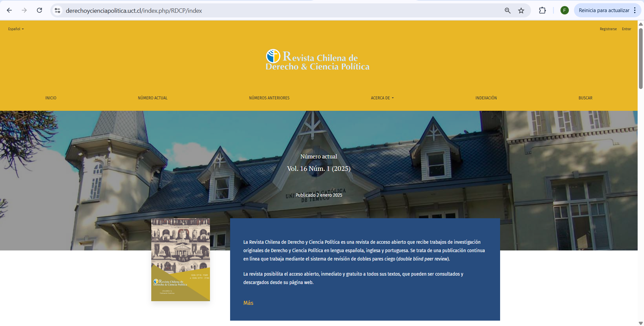This screenshot has height=326, width=644.
Task: Open Números Anteriores menu item
Action: coord(269,98)
